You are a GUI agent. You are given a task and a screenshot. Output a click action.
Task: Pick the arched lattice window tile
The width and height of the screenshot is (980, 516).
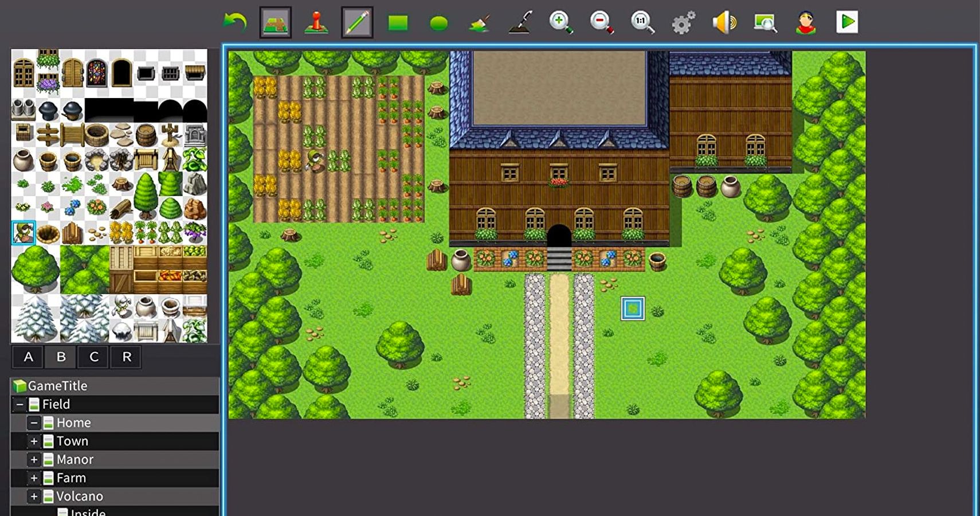[23, 73]
